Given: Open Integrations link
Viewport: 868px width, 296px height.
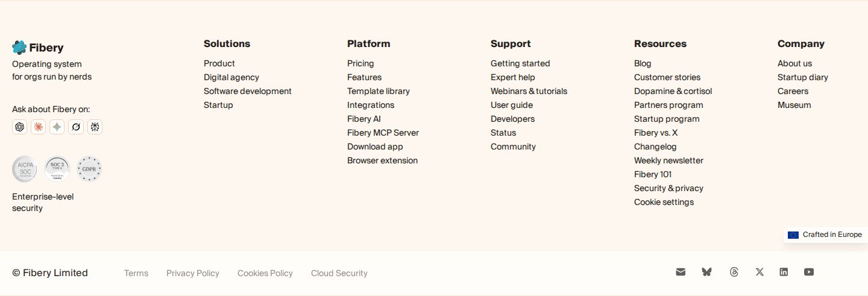Looking at the screenshot, I should click(371, 105).
